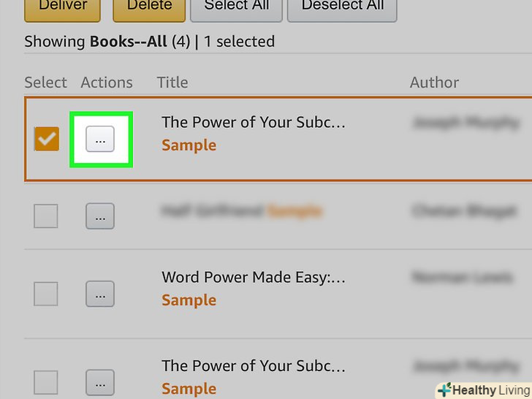Viewport: 532px width, 399px height.
Task: Click the Actions column header
Action: (107, 83)
